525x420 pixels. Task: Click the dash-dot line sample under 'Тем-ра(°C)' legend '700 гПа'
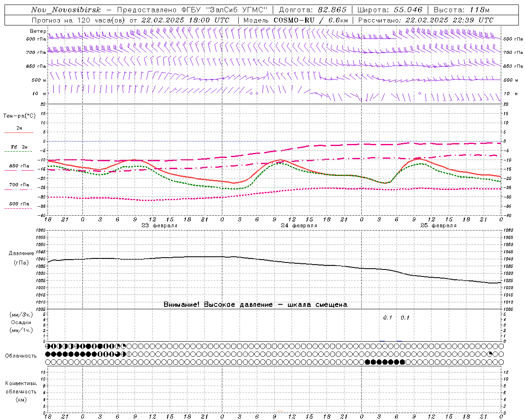[x=18, y=190]
